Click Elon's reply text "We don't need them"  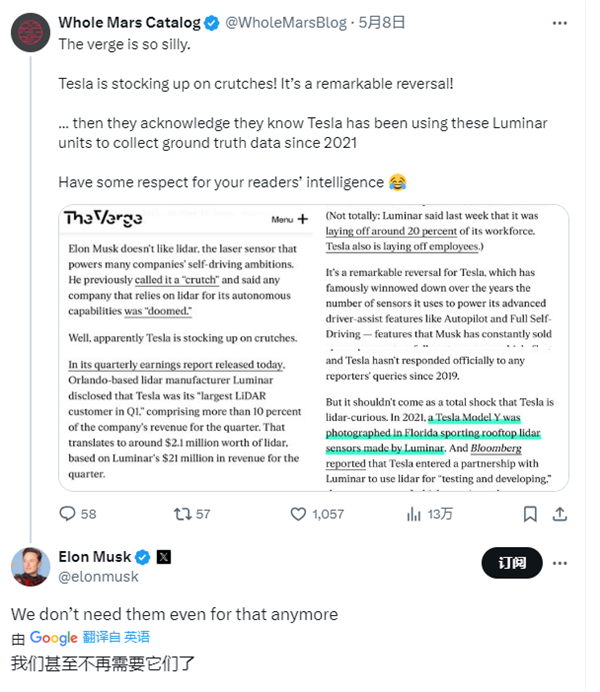174,614
